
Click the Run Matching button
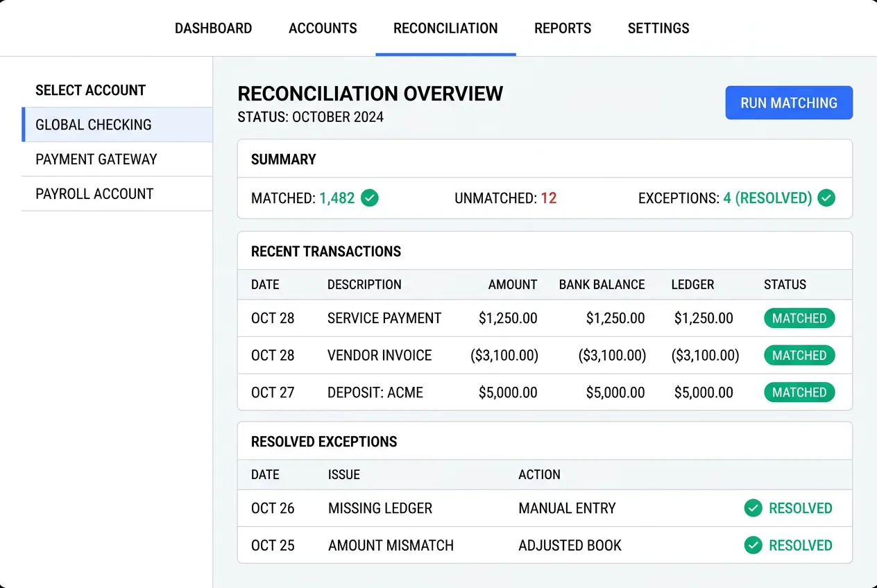coord(789,103)
